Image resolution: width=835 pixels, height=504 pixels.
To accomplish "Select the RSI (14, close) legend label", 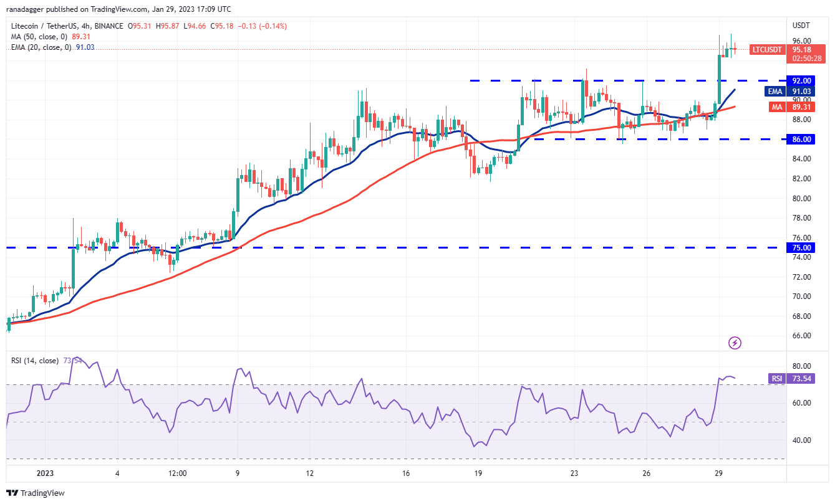I will coord(35,361).
